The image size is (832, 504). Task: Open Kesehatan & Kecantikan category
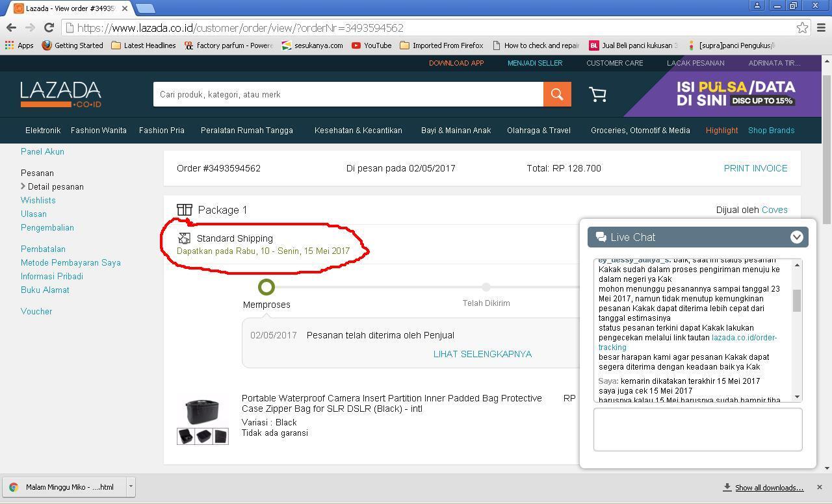click(358, 131)
